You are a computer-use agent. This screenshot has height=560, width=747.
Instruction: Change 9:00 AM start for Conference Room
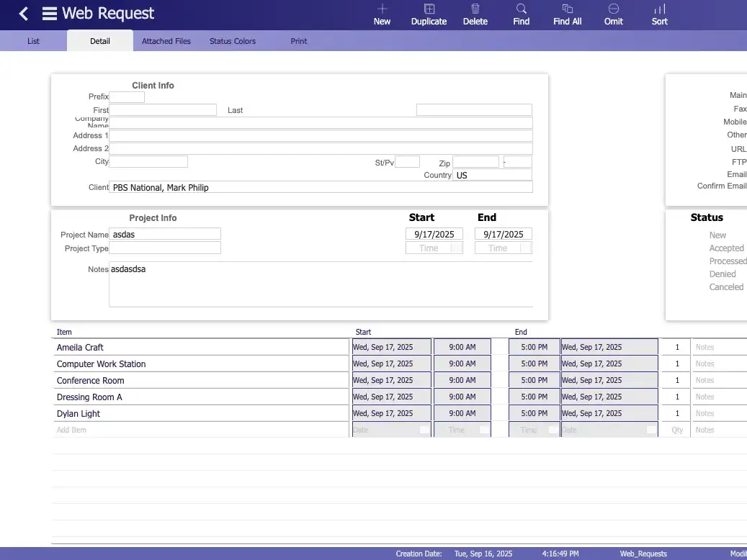pos(462,380)
